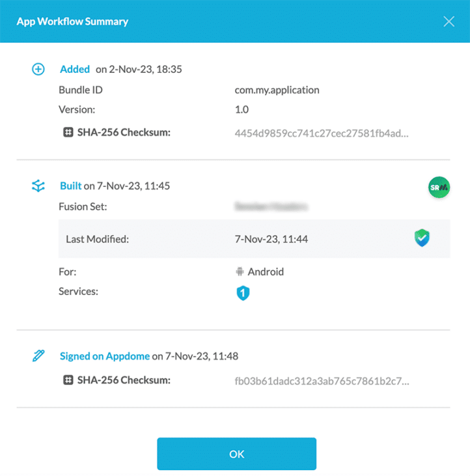Close the App Workflow Summary dialog
Viewport: 470px width, 476px height.
pyautogui.click(x=449, y=21)
